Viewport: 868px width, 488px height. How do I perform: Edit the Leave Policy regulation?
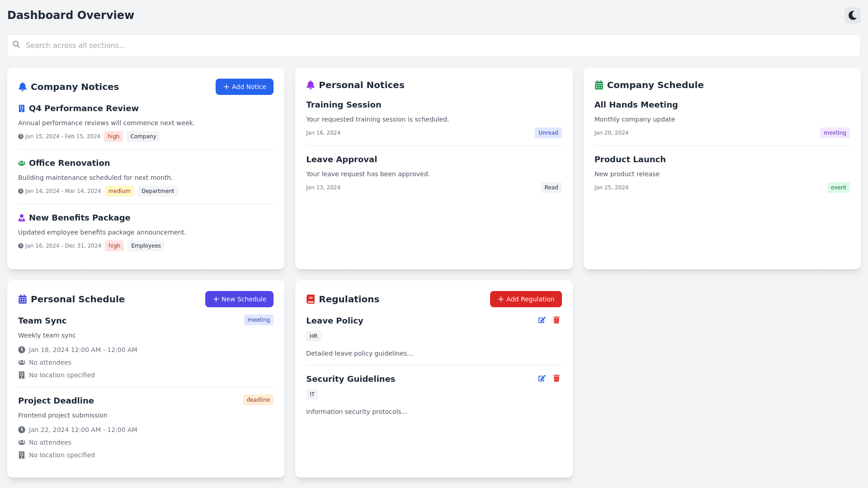(542, 320)
